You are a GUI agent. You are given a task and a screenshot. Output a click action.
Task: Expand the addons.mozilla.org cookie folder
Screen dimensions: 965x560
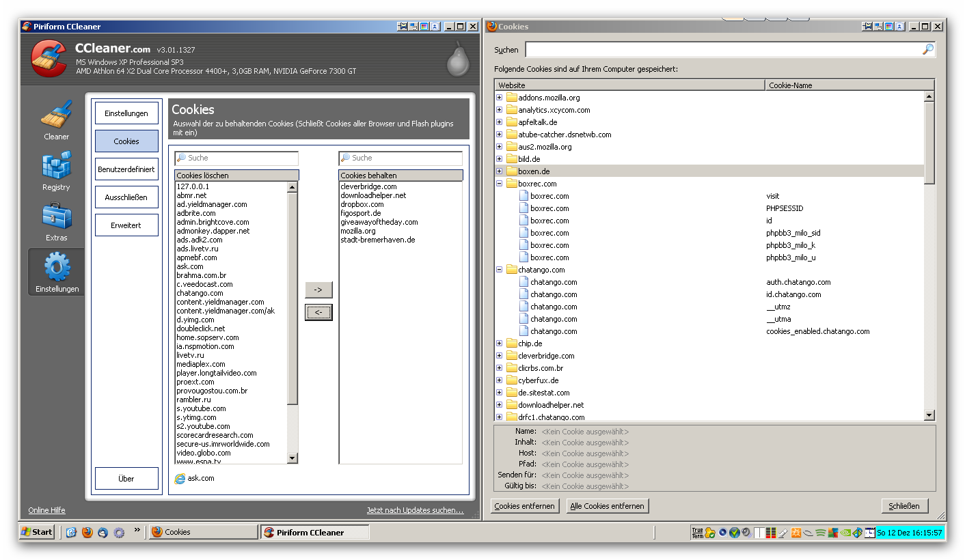pyautogui.click(x=500, y=98)
